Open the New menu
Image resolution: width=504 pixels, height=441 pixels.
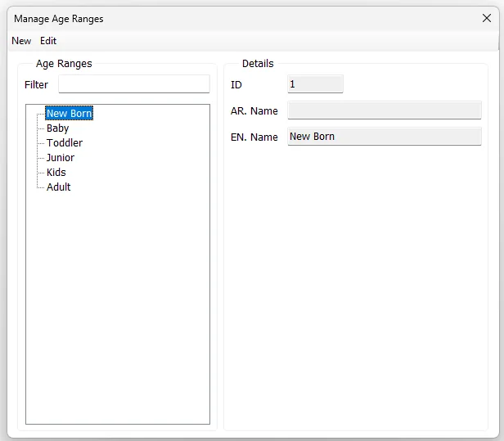coord(21,41)
